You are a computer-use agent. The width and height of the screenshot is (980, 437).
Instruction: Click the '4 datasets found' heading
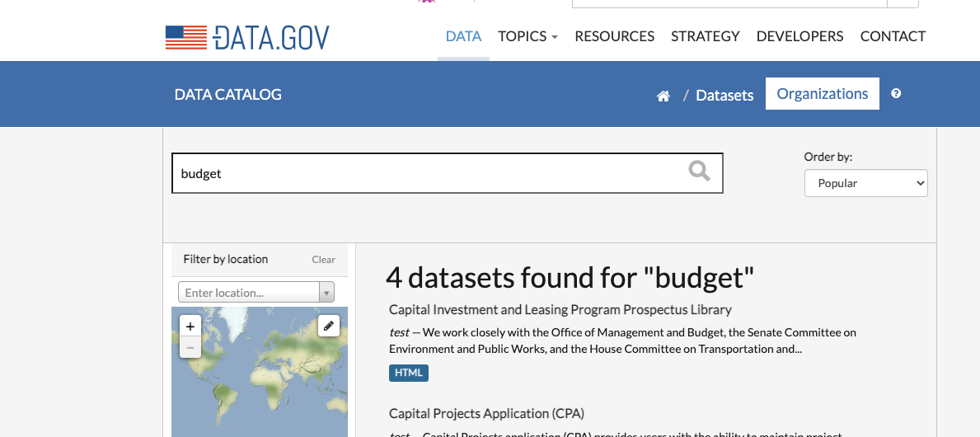point(570,277)
